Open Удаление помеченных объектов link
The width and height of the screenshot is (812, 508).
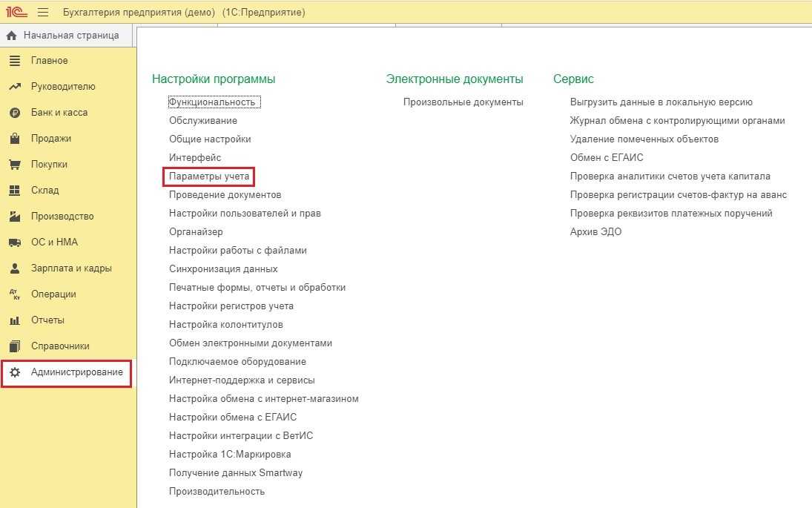pyautogui.click(x=644, y=139)
